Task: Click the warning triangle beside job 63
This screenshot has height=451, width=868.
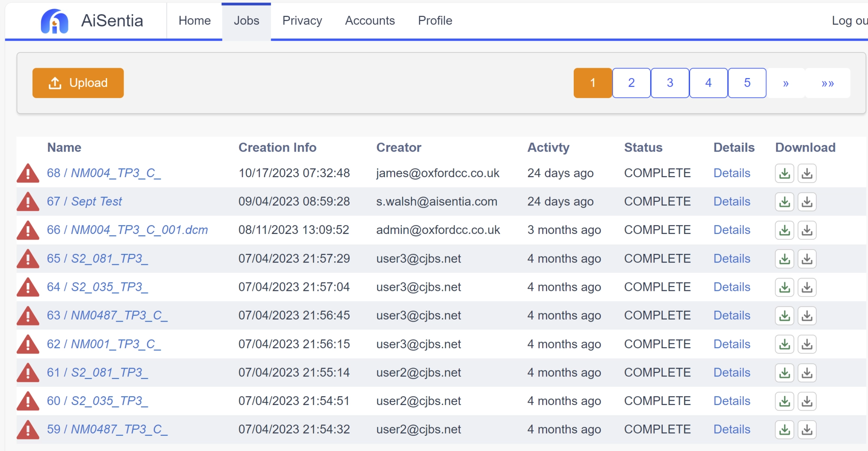Action: (28, 316)
